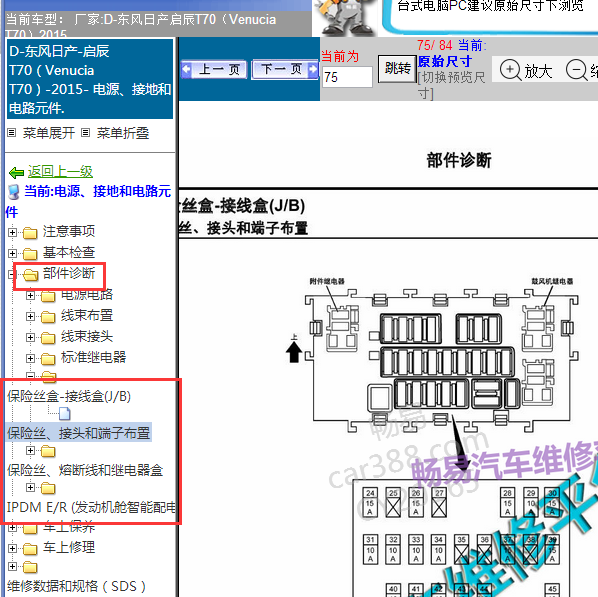Open the 线束布置 folder
This screenshot has height=597, width=598.
(x=87, y=315)
